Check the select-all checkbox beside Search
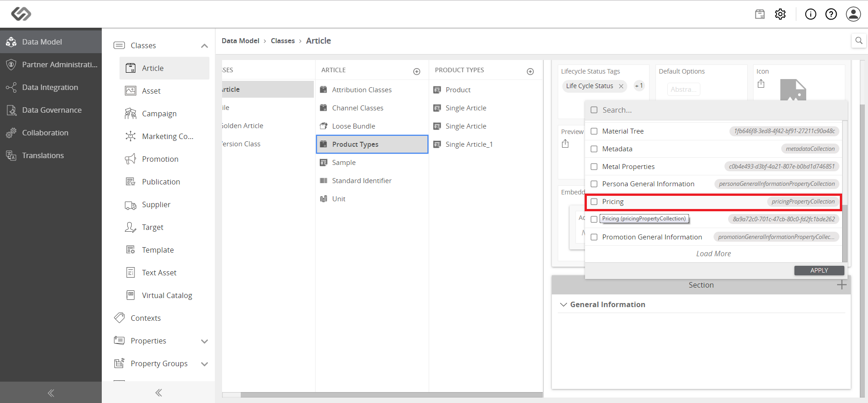The height and width of the screenshot is (403, 868). pos(594,110)
